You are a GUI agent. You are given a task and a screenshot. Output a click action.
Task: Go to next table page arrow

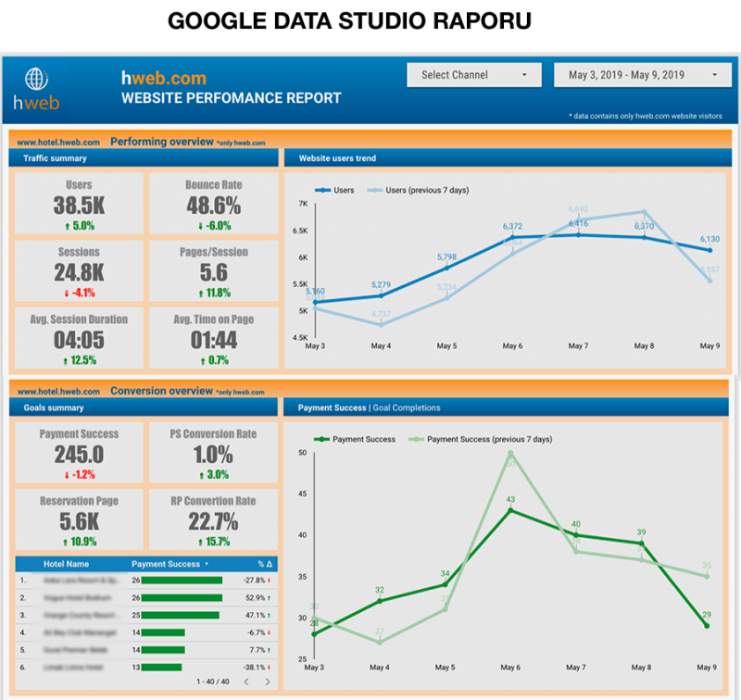click(x=268, y=681)
